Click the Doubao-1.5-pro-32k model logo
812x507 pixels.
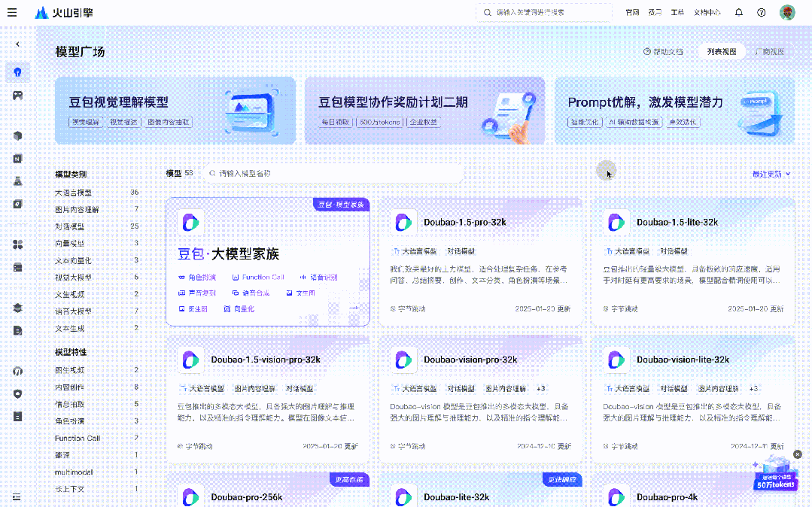pos(403,222)
